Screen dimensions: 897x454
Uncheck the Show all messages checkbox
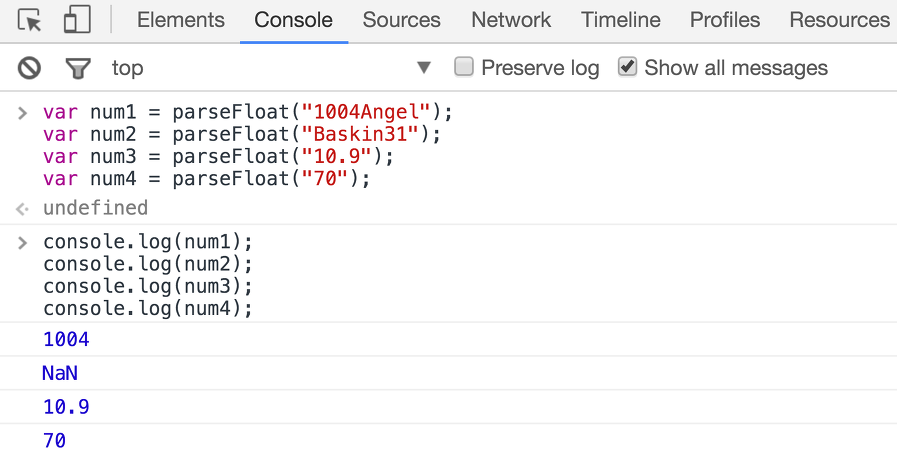(x=628, y=67)
